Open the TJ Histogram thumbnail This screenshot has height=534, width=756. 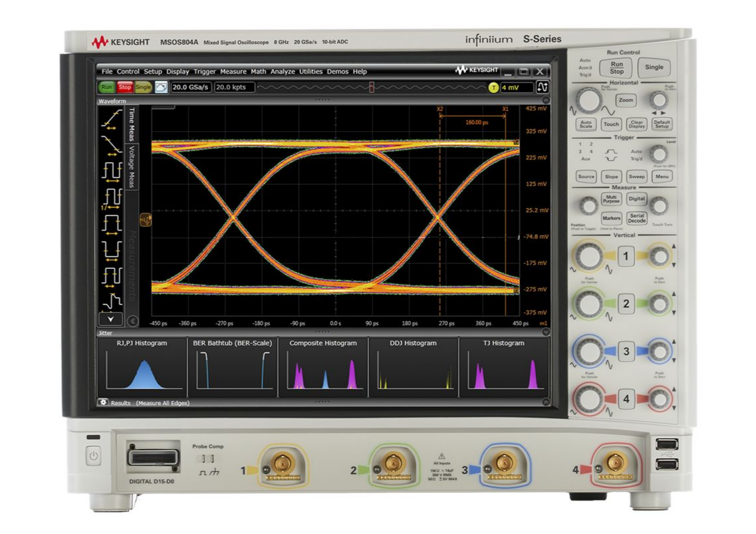503,366
